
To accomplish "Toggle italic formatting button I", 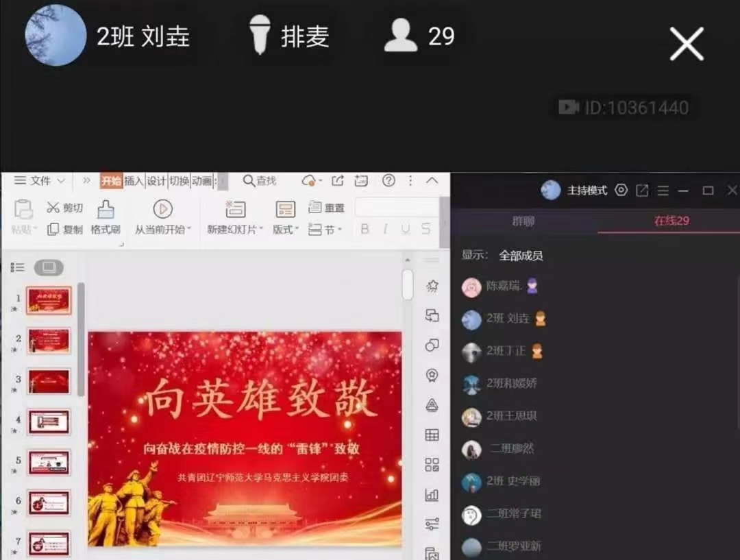I will (385, 229).
